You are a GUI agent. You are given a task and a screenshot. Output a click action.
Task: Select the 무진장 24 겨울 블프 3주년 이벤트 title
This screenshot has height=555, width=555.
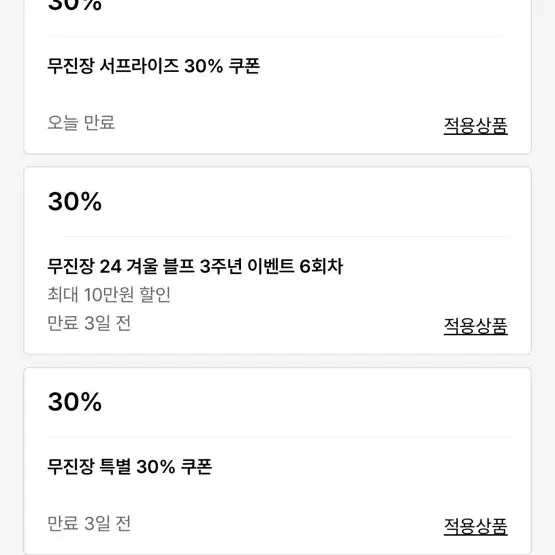click(195, 266)
